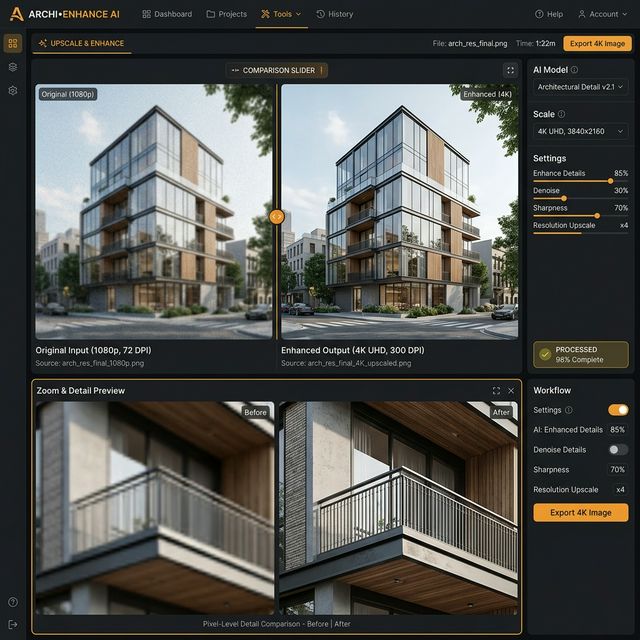Screen dimensions: 640x640
Task: Open the AI Model dropdown
Action: pos(580,87)
